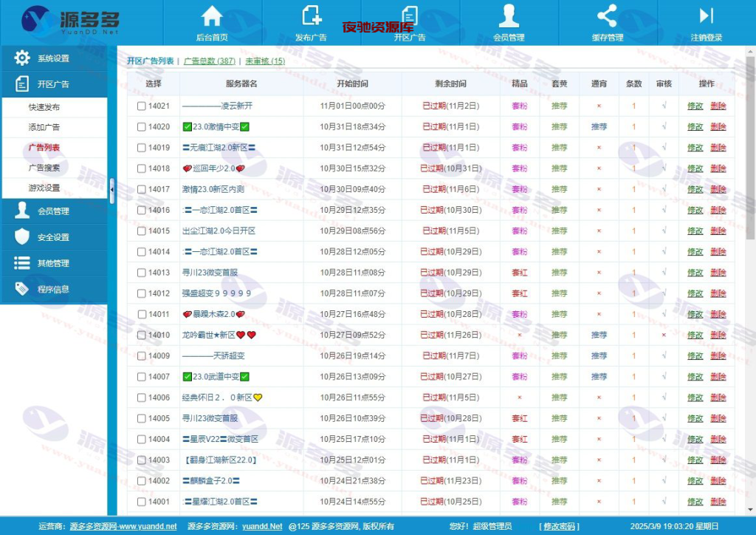Open the 发布广告 publish icon
This screenshot has height=535, width=756.
[x=311, y=16]
